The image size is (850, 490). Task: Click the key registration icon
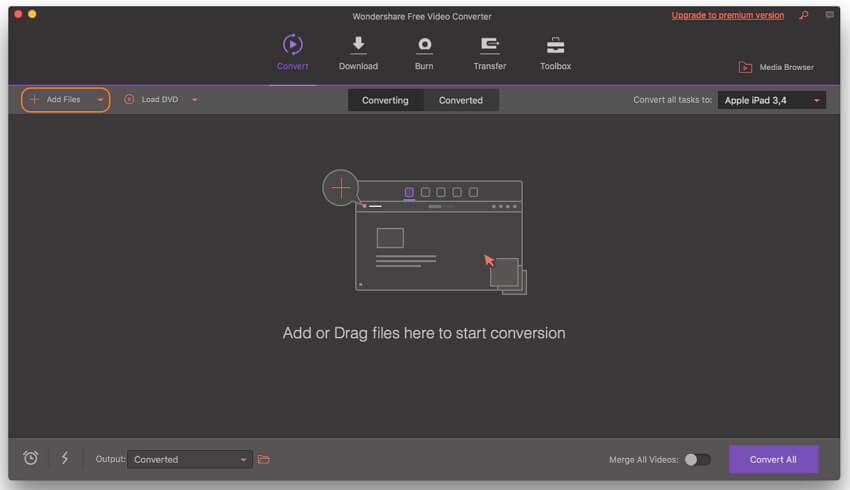[804, 15]
